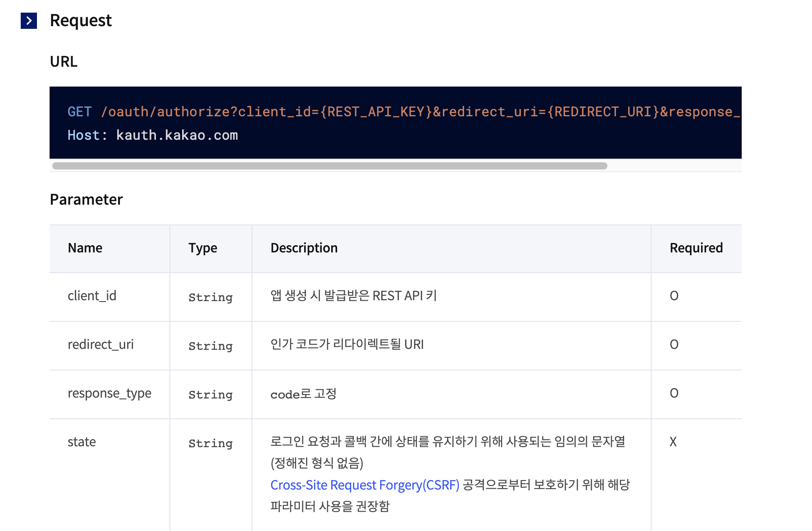Click the String type in the response_type row
This screenshot has height=531, width=812.
click(210, 395)
